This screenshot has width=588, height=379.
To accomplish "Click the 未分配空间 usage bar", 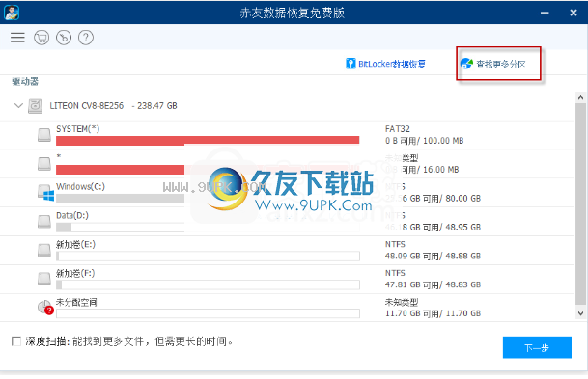I will coord(208,313).
